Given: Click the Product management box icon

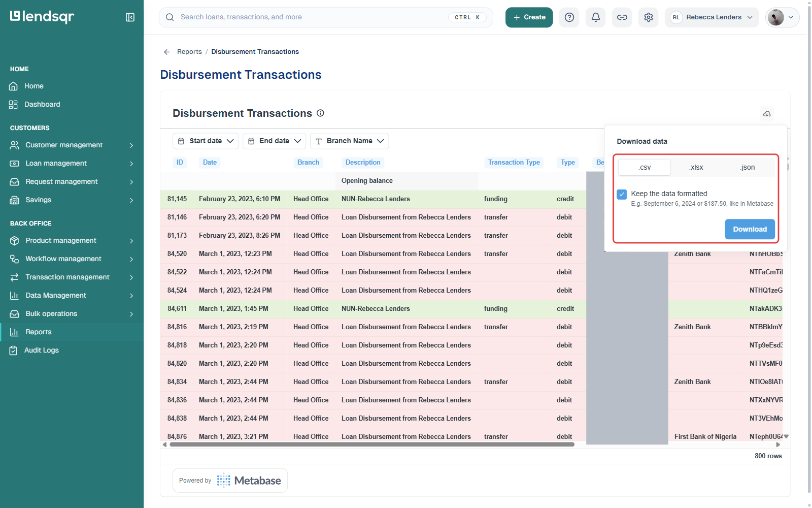Looking at the screenshot, I should click(15, 241).
